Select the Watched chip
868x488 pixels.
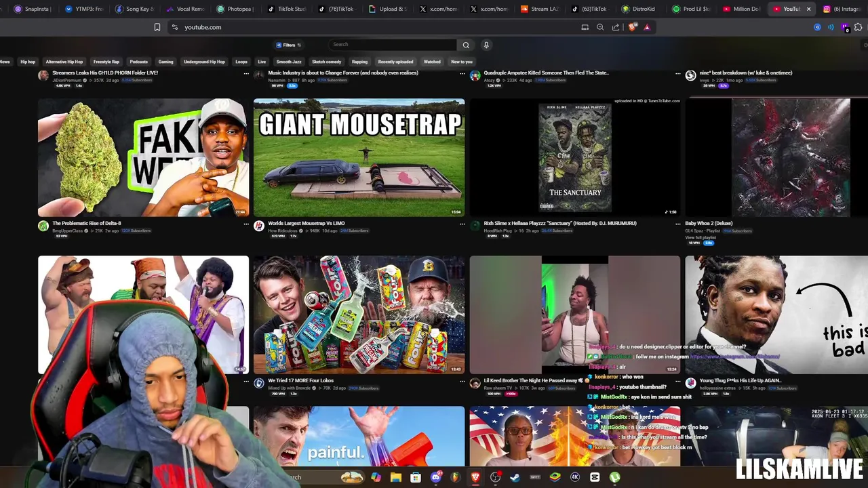click(432, 62)
